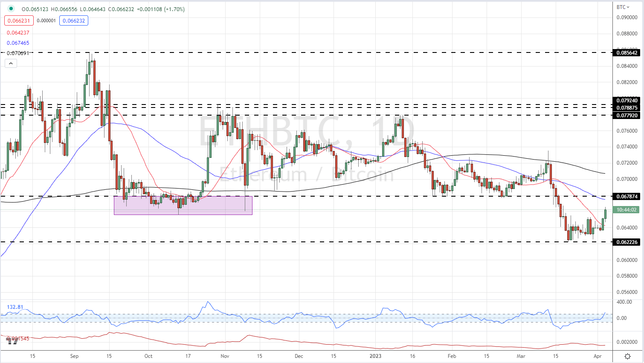Screen dimensions: 644x363
Task: Click the 400.00 CCI axis label
Action: point(625,302)
